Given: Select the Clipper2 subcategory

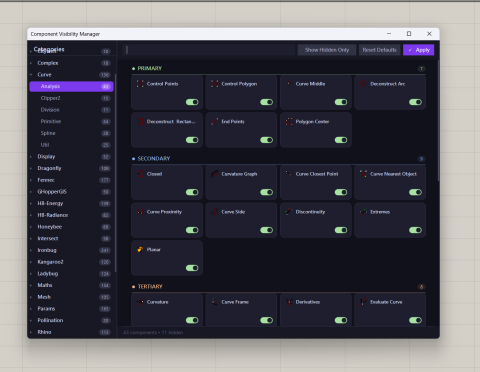Looking at the screenshot, I should 71,98.
